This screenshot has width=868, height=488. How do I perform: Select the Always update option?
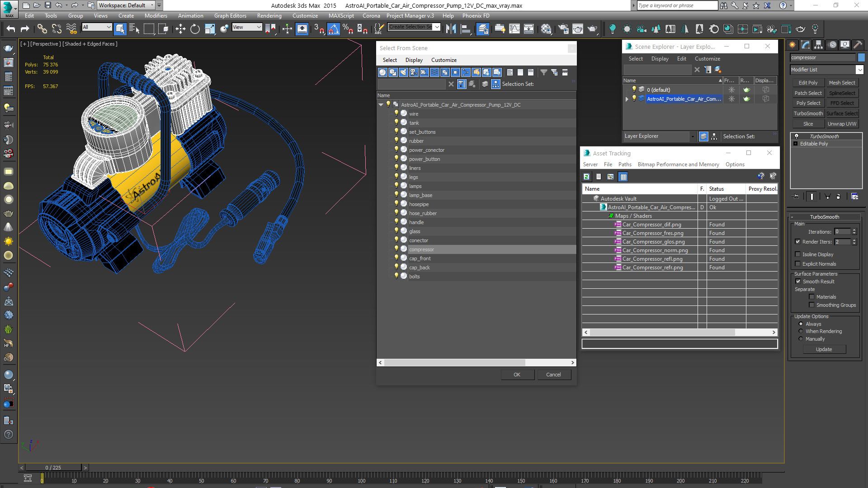(x=801, y=324)
